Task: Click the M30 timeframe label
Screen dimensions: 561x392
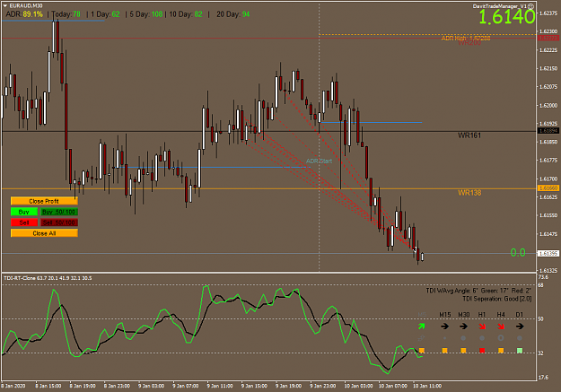Action: coord(464,315)
